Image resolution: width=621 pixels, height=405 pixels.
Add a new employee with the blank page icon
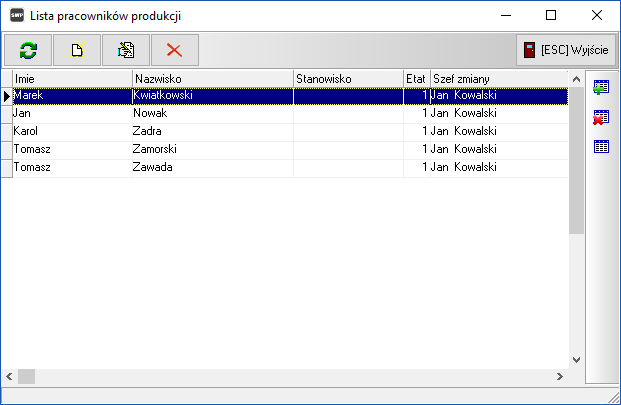click(x=77, y=50)
